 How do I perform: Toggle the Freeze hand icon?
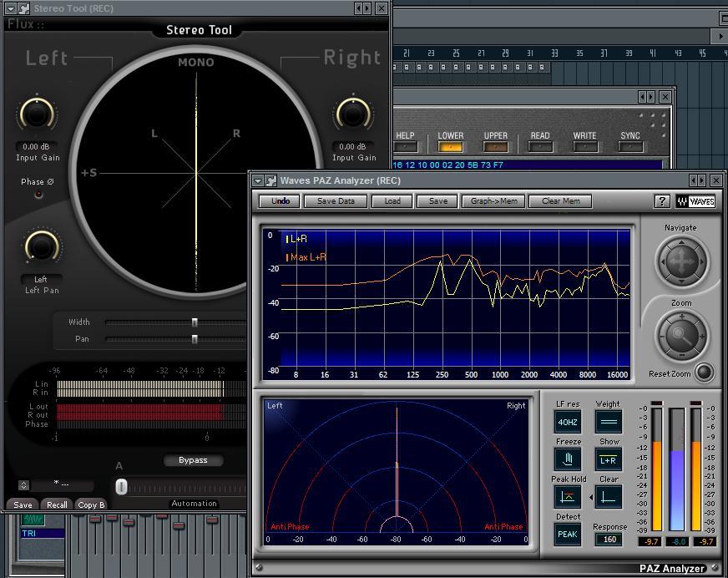coord(568,459)
